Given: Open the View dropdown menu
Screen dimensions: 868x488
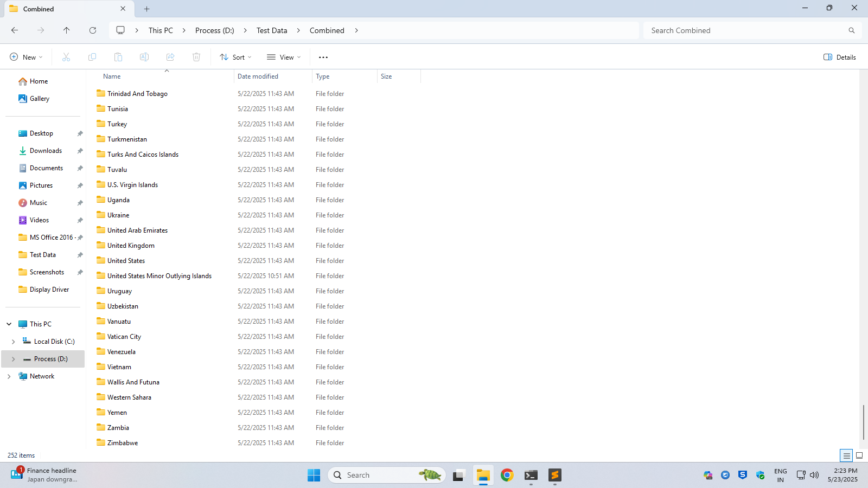Looking at the screenshot, I should click(x=284, y=57).
